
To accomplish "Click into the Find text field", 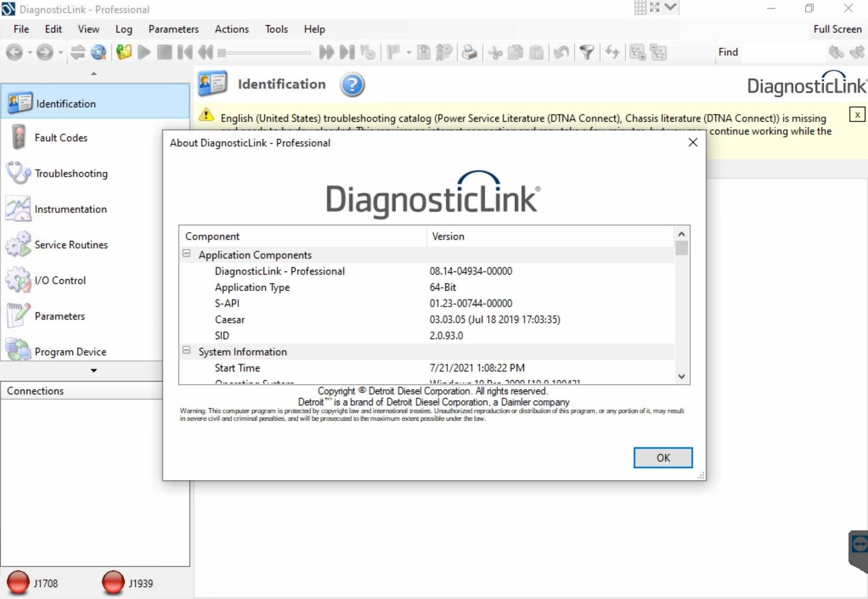I will click(x=784, y=52).
